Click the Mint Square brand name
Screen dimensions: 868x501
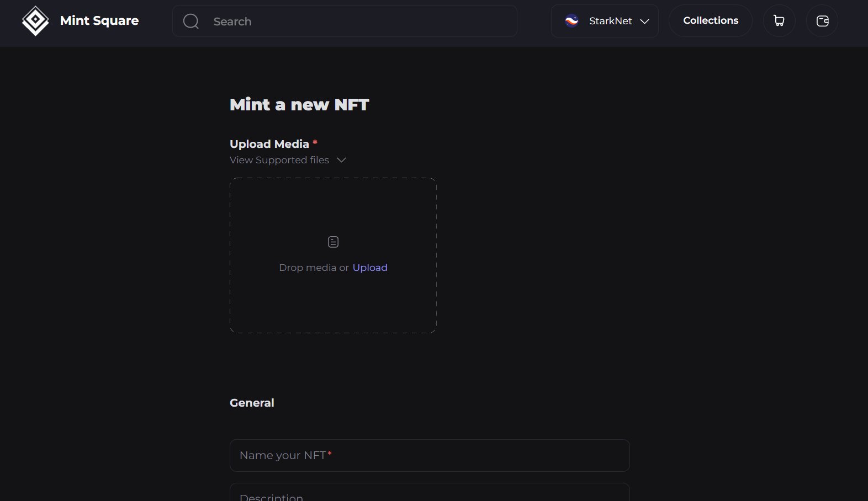[99, 21]
